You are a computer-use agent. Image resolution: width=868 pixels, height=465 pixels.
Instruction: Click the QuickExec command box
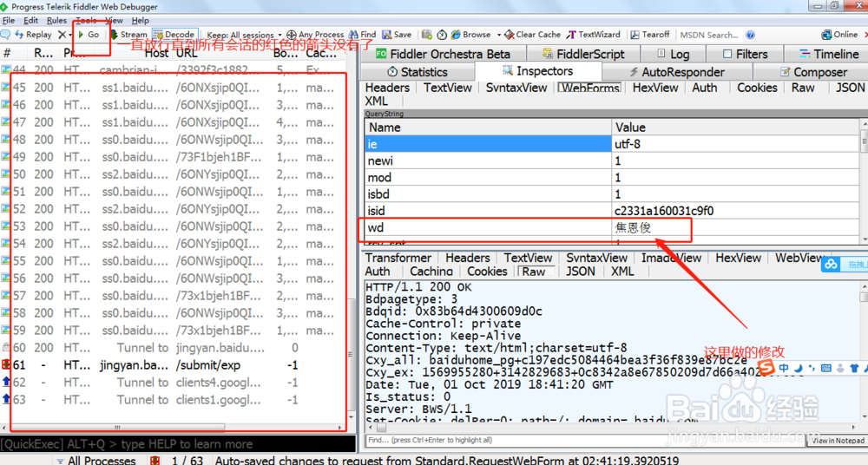178,444
